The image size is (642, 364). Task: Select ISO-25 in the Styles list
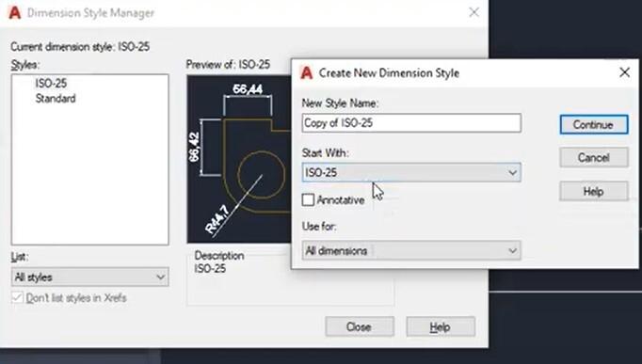pyautogui.click(x=51, y=83)
